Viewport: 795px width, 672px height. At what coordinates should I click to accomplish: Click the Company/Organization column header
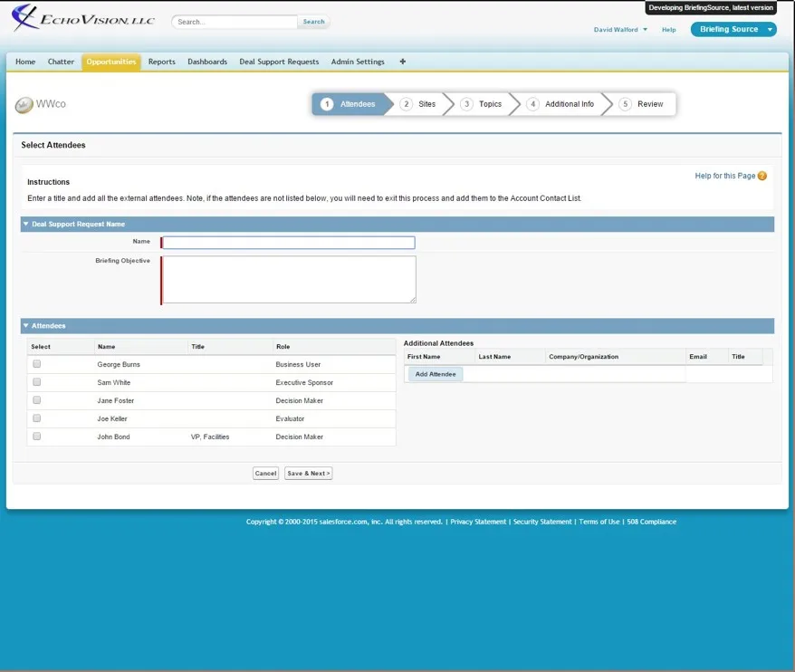point(584,357)
